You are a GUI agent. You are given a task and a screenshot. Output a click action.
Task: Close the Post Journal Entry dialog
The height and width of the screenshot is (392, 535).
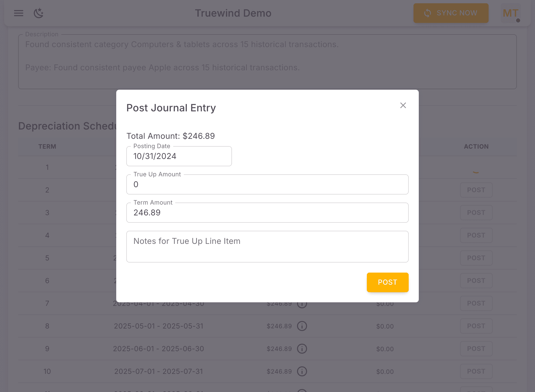click(403, 105)
